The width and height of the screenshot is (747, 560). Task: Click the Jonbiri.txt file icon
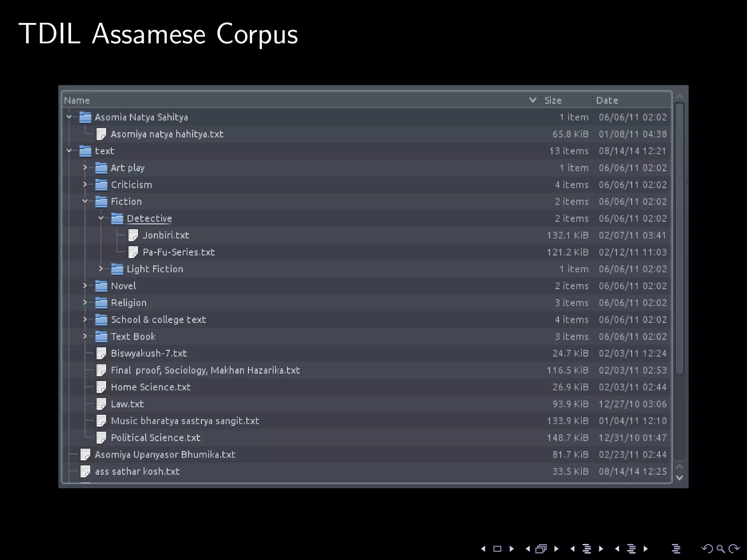[x=133, y=235]
